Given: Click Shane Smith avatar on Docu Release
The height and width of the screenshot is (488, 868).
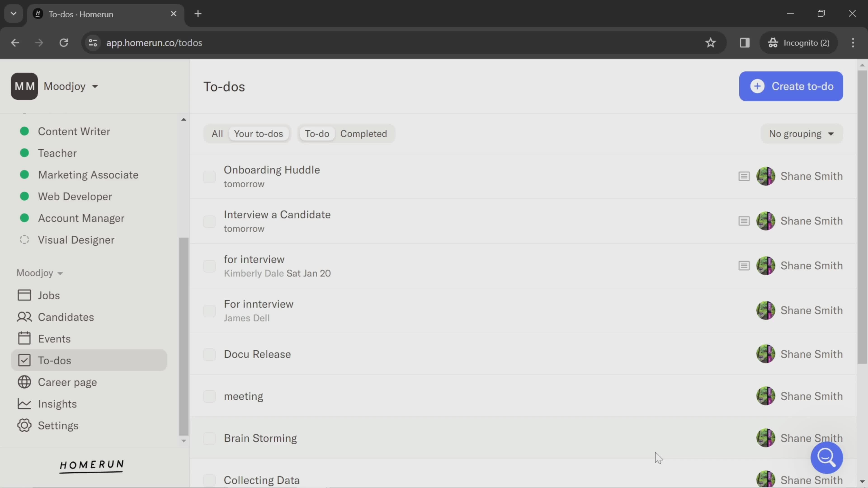Looking at the screenshot, I should (766, 354).
